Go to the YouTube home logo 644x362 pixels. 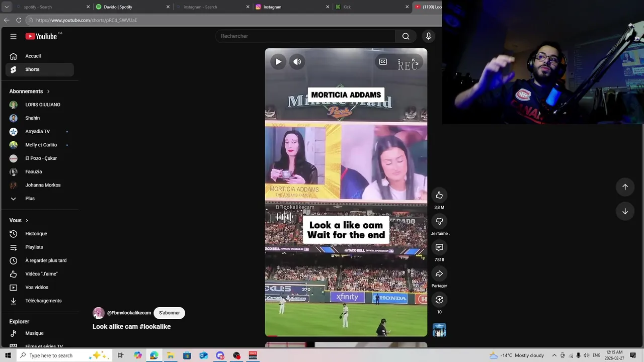pyautogui.click(x=41, y=36)
